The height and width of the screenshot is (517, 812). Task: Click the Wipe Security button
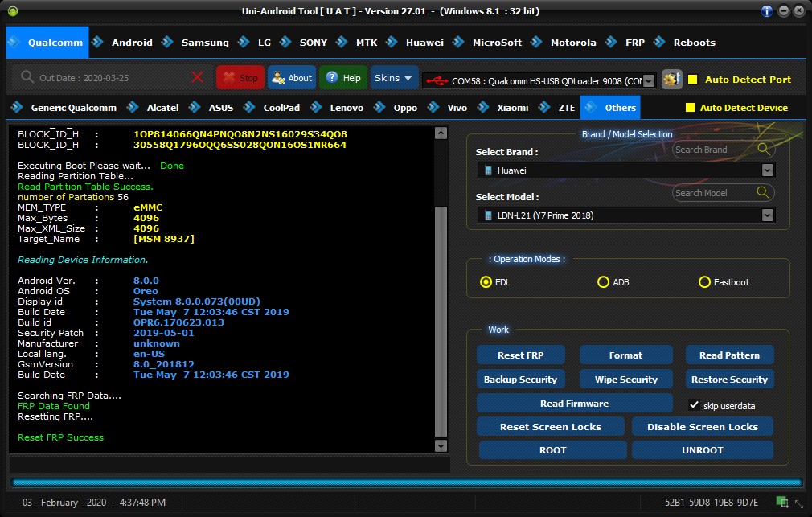625,380
